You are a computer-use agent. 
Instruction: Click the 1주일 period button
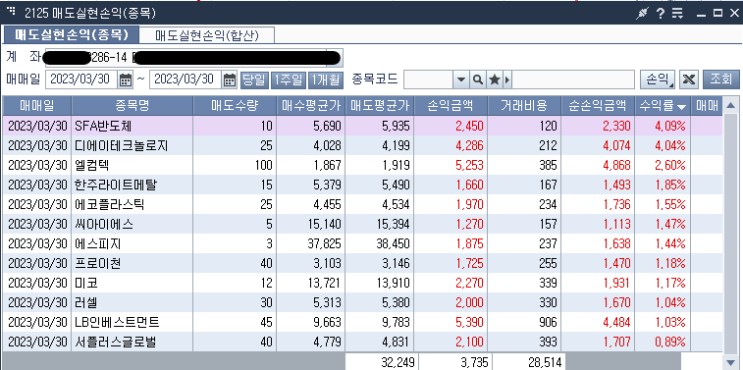(x=288, y=80)
